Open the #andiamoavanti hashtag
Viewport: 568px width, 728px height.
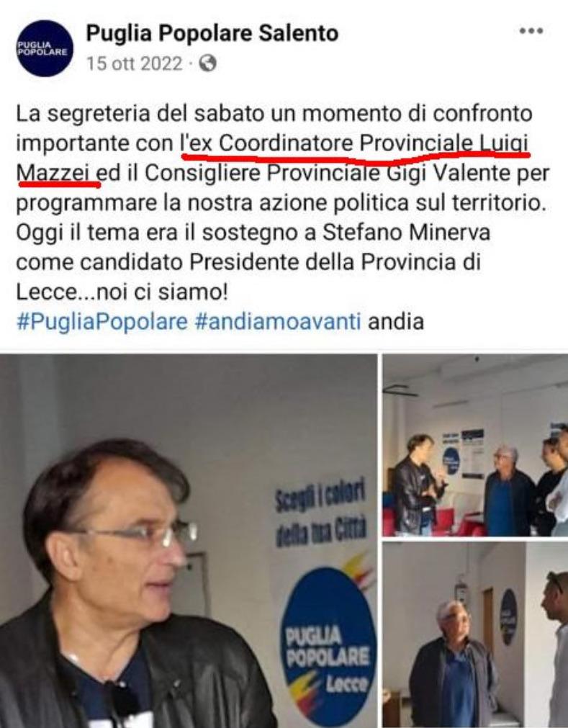click(x=277, y=321)
